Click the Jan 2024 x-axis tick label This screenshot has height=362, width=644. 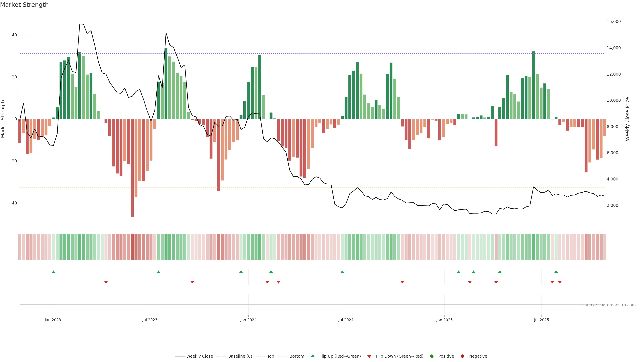[x=248, y=320]
